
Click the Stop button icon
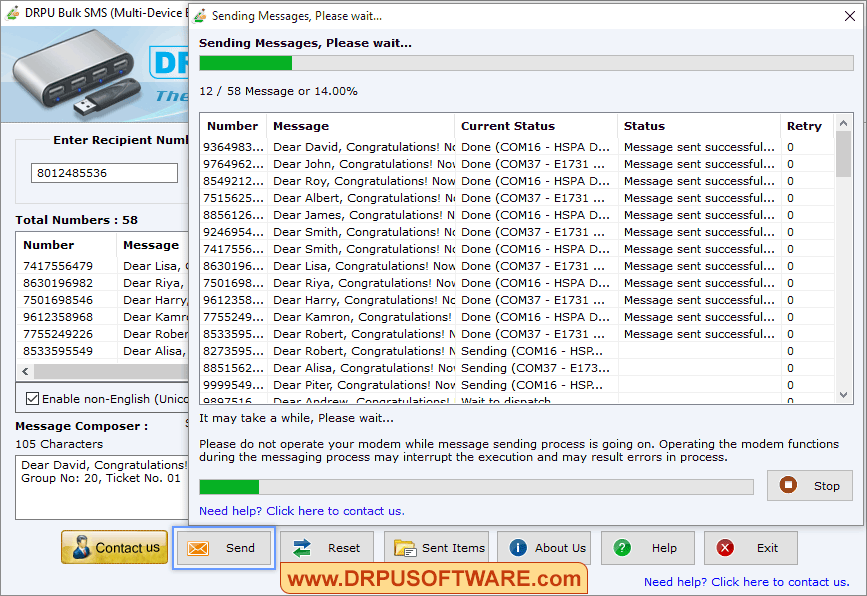[x=788, y=485]
